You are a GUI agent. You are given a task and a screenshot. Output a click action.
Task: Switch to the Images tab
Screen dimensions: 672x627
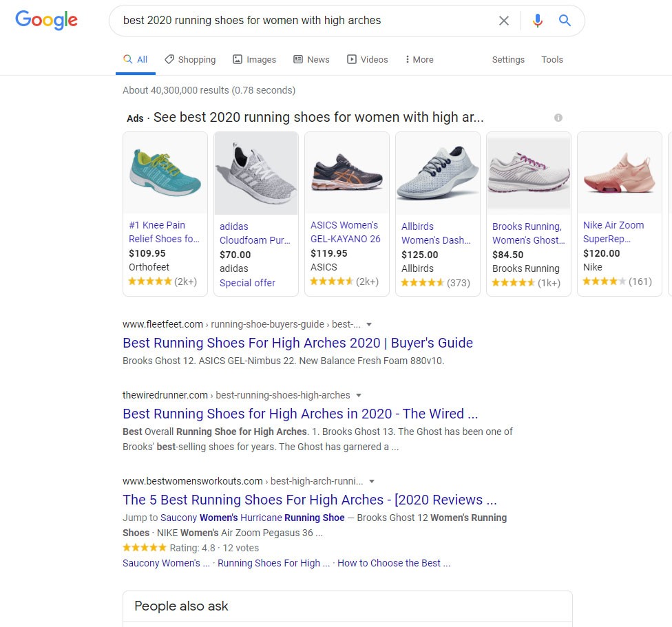(254, 60)
